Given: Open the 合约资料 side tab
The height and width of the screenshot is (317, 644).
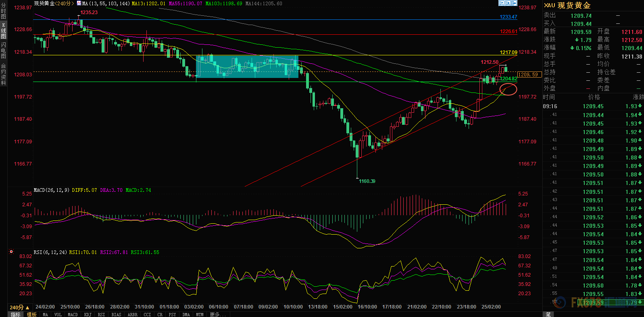Looking at the screenshot, I should click(x=3, y=74).
